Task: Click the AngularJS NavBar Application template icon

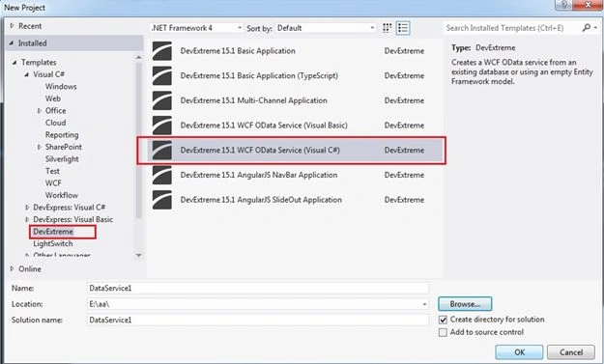Action: [x=162, y=175]
